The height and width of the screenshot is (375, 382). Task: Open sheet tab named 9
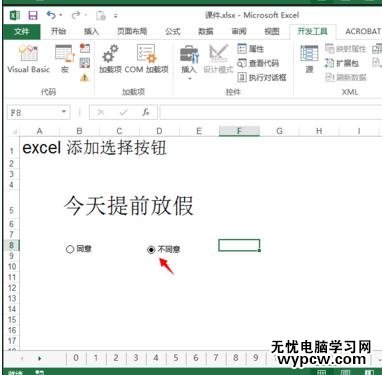pyautogui.click(x=255, y=358)
